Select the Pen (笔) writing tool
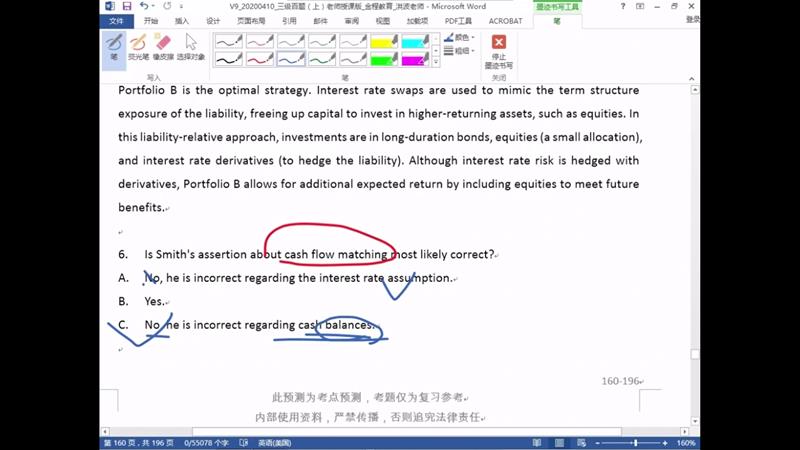Viewport: 800px width, 450px height. pyautogui.click(x=114, y=49)
